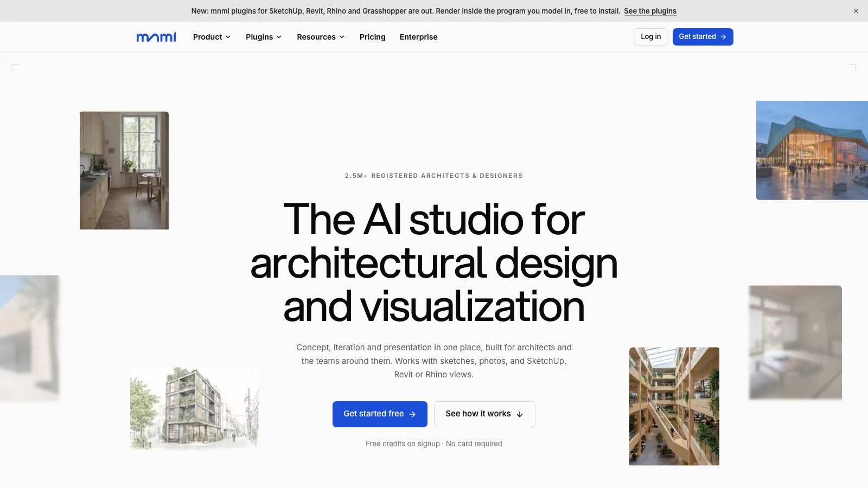Expand the Resources dropdown menu

[x=321, y=37]
